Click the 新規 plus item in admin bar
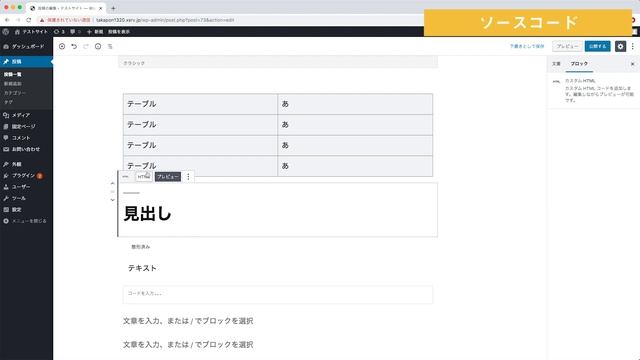The width and height of the screenshot is (640, 360). [95, 31]
